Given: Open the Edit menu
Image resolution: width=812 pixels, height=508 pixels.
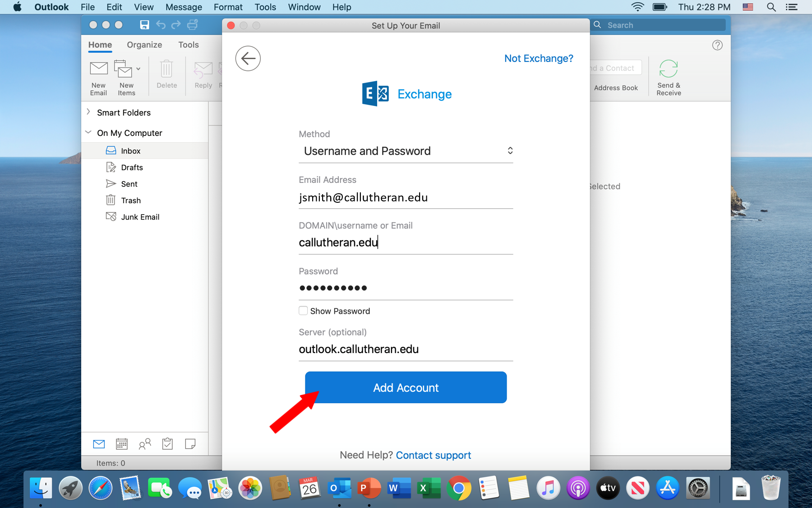Looking at the screenshot, I should click(114, 7).
